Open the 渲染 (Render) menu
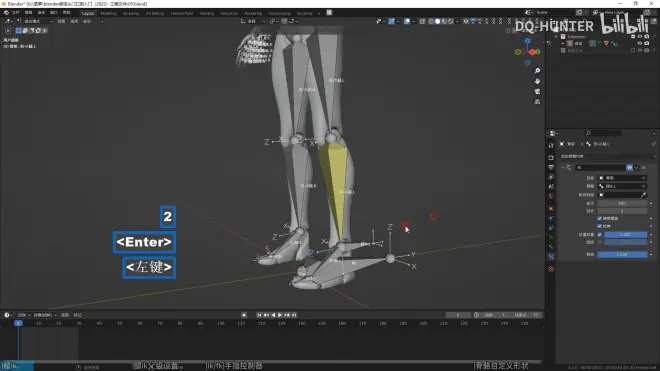660x371 pixels. [x=41, y=13]
